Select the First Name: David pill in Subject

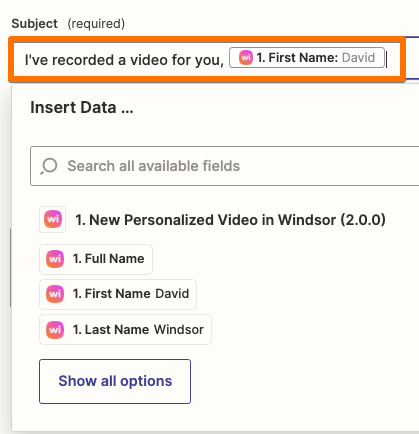click(307, 58)
